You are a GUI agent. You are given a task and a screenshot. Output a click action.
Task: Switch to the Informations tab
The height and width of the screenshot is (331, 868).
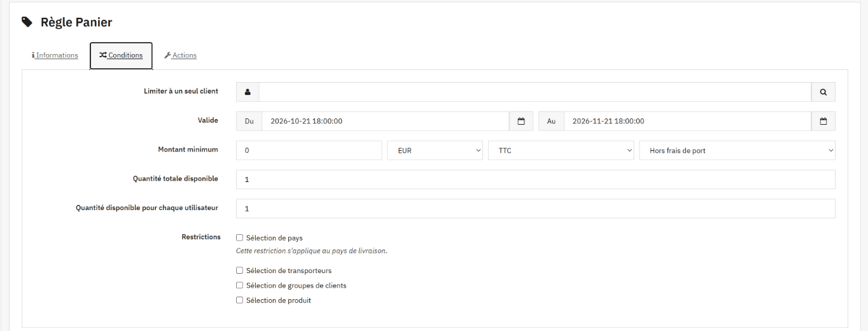[x=55, y=55]
